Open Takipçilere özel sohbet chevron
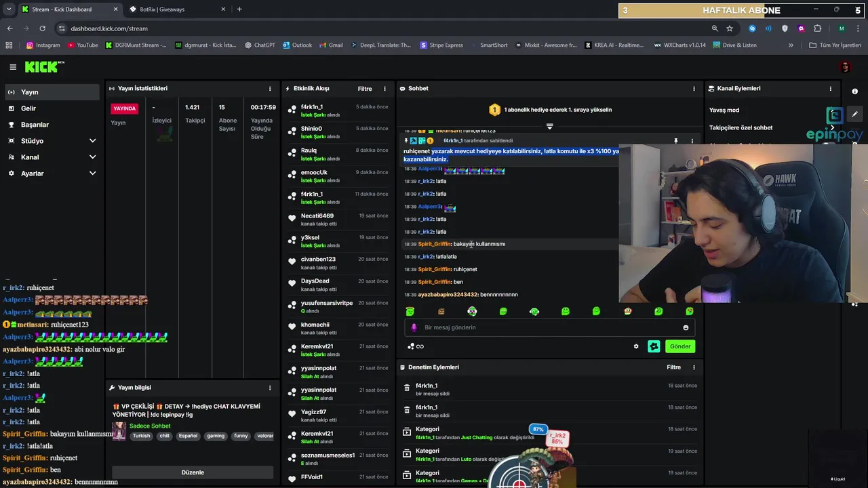The height and width of the screenshot is (488, 868). click(x=833, y=127)
